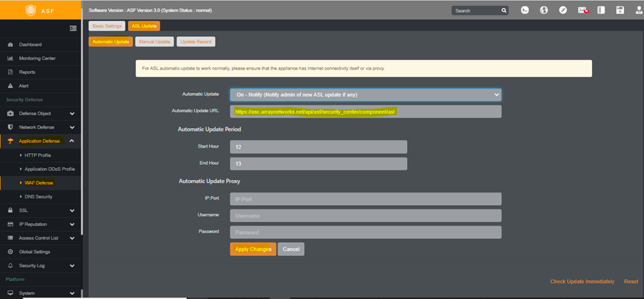This screenshot has width=644, height=299.
Task: Open the Update Record tab
Action: 196,42
